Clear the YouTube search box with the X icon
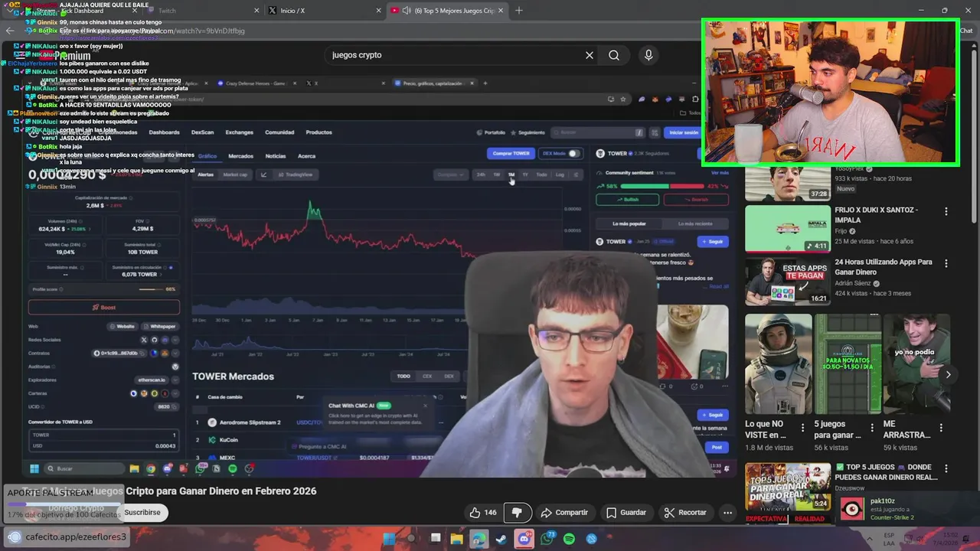This screenshot has height=551, width=980. 590,55
